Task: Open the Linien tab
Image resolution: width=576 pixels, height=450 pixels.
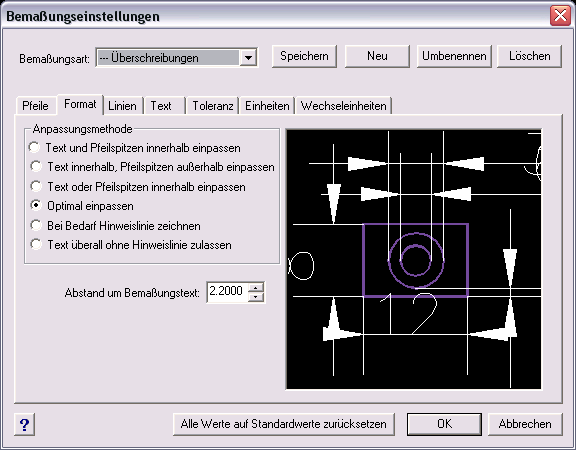Action: (122, 106)
